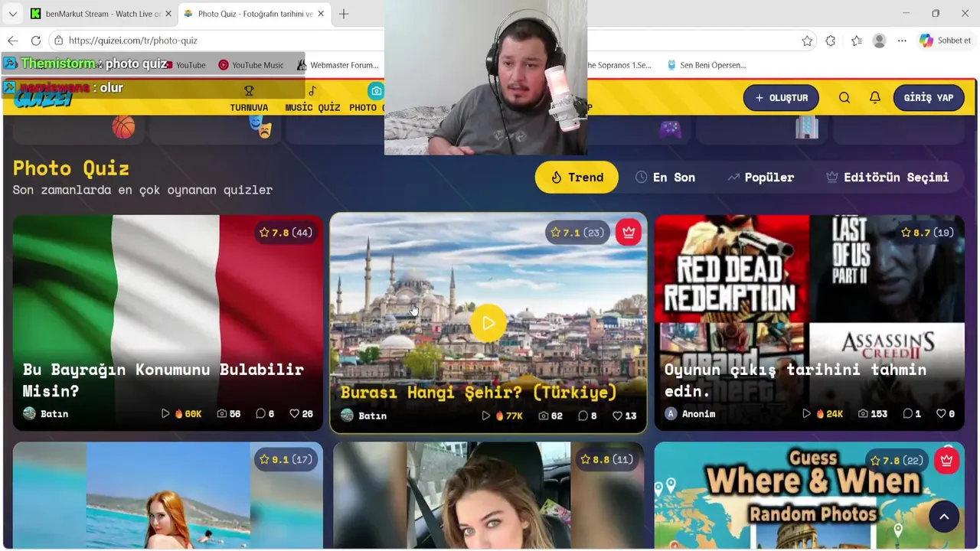Switch to benMarkut Stream browser tab
This screenshot has height=551, width=980.
click(x=100, y=14)
